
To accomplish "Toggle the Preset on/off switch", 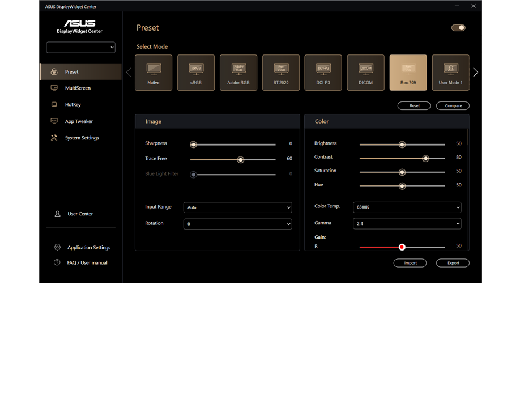I will pos(458,28).
